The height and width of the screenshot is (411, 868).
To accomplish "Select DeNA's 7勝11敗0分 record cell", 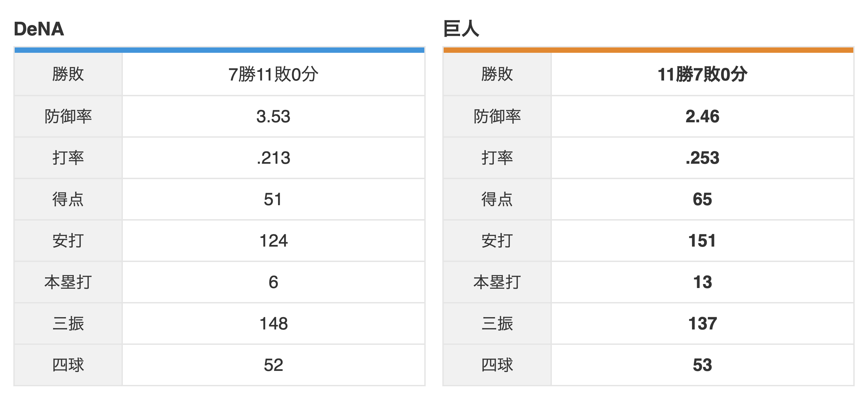I will [x=273, y=74].
